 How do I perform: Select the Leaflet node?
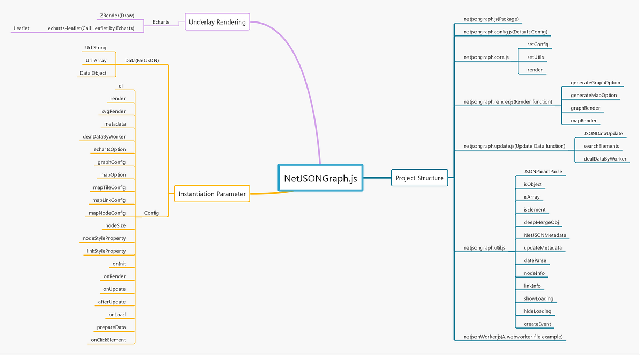click(21, 29)
